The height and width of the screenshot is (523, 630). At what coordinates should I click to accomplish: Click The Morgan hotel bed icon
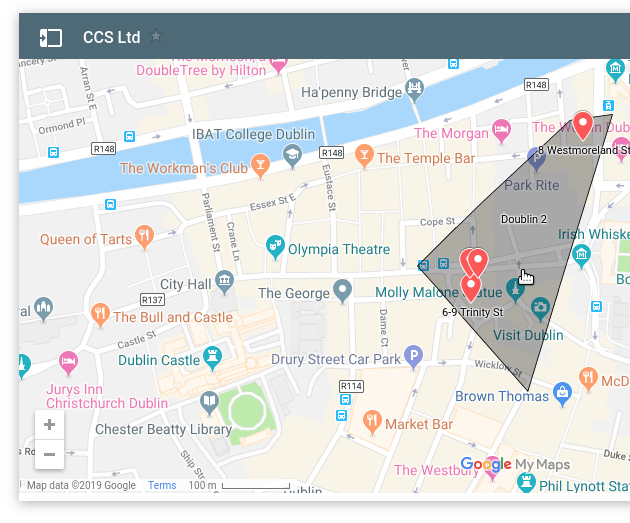click(x=501, y=131)
